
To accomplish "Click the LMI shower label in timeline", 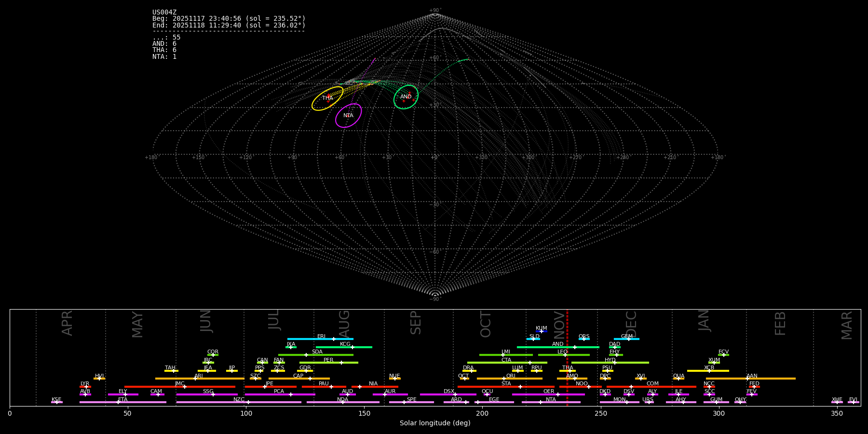I will pos(506,352).
